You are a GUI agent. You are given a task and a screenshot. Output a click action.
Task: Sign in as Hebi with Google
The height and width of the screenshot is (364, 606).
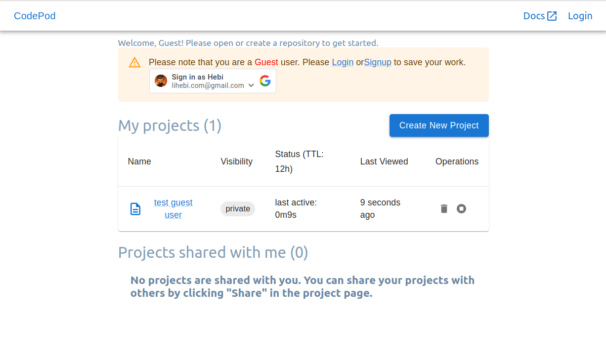[213, 81]
